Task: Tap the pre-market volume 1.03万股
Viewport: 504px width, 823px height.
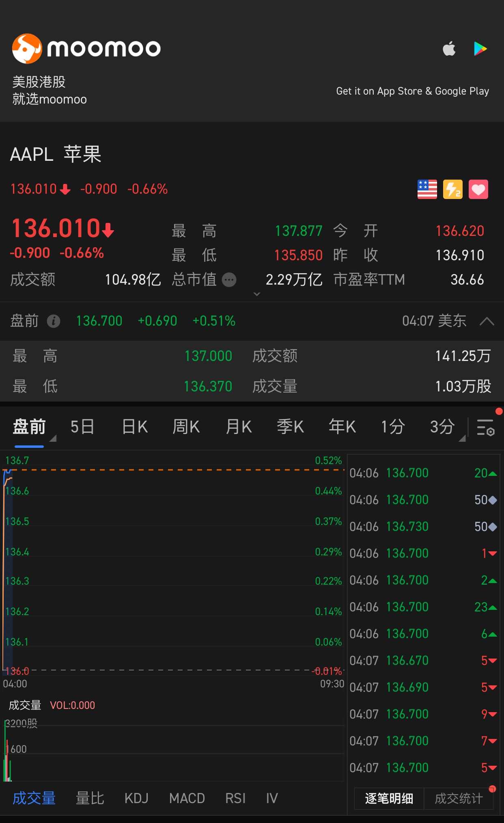Action: (463, 387)
